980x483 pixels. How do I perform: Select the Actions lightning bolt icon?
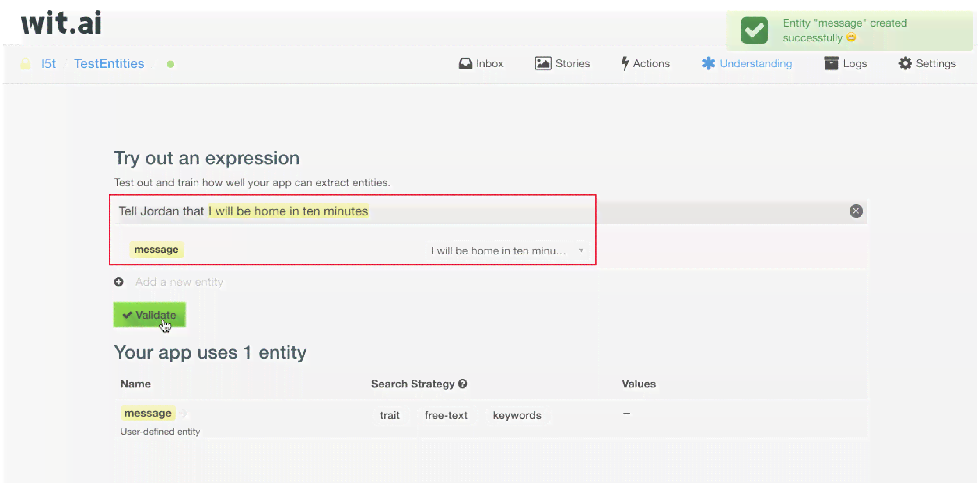(x=625, y=63)
